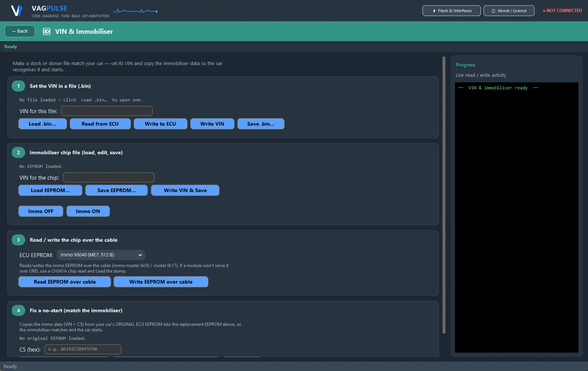This screenshot has width=588, height=371.
Task: Click the Write VIN button
Action: pyautogui.click(x=212, y=124)
